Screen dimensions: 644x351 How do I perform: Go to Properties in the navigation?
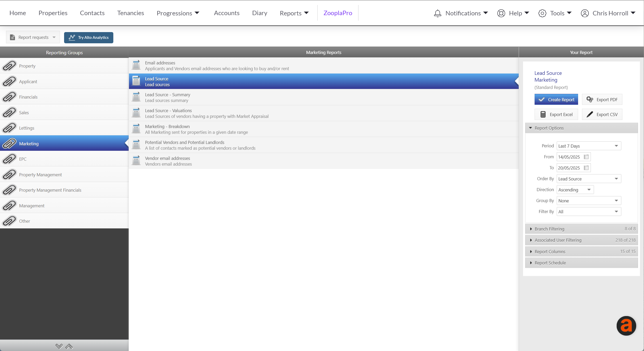(x=53, y=13)
